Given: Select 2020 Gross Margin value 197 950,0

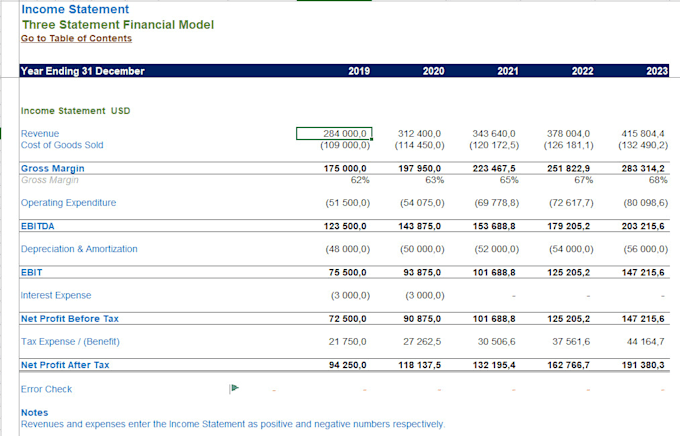Looking at the screenshot, I should 420,168.
